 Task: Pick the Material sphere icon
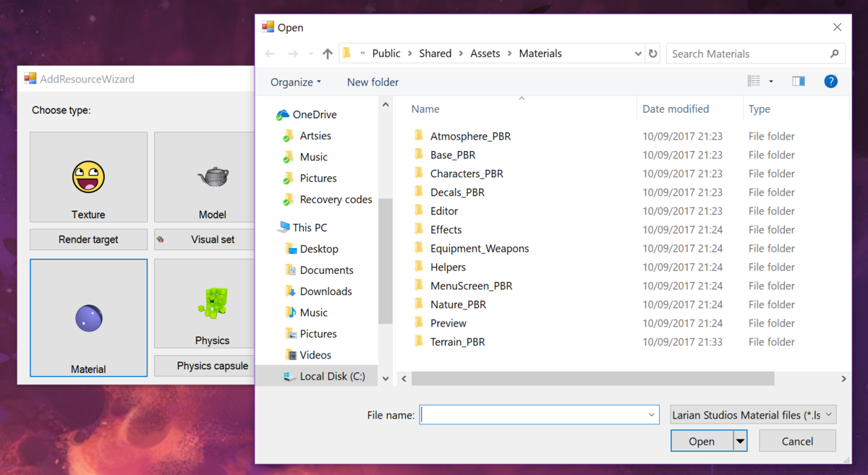88,318
